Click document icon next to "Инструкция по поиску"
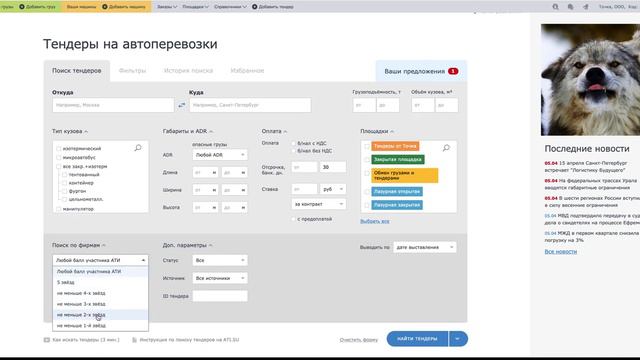The height and width of the screenshot is (360, 640). (134, 340)
